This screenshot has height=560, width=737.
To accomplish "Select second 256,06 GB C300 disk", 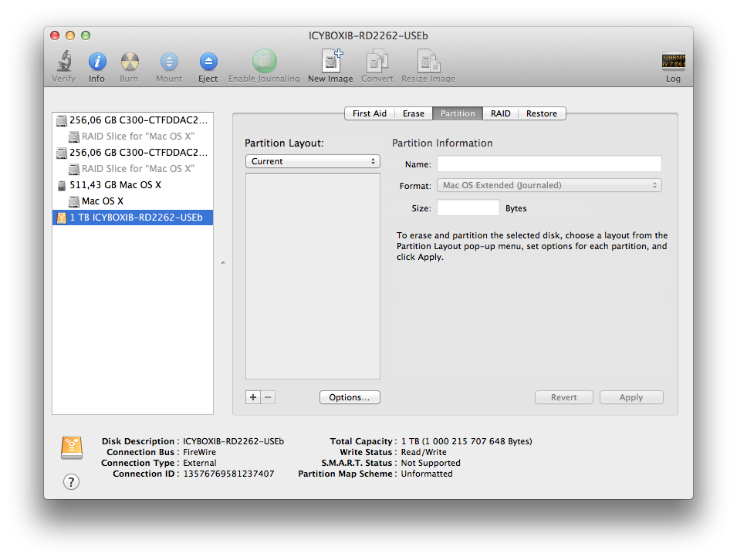I will [133, 153].
